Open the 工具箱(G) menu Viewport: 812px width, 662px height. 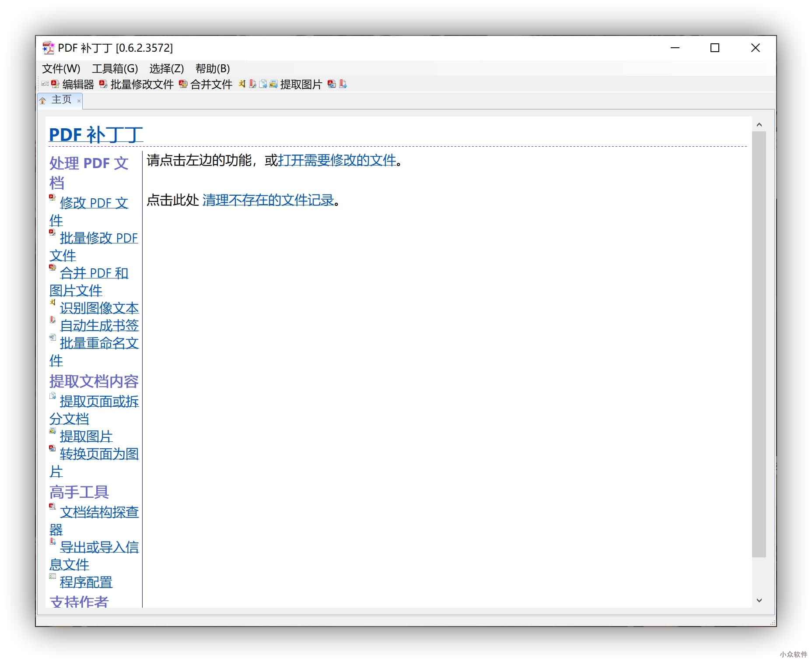115,69
